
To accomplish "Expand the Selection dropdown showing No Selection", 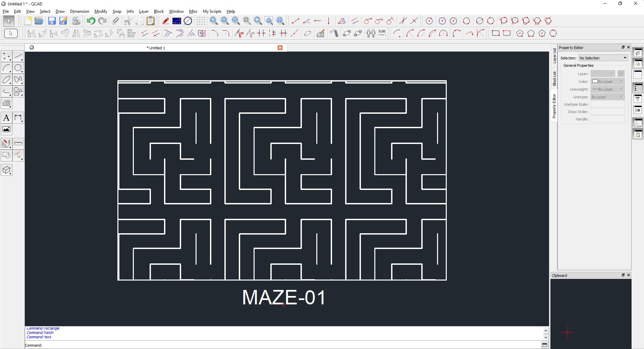I will pyautogui.click(x=603, y=58).
